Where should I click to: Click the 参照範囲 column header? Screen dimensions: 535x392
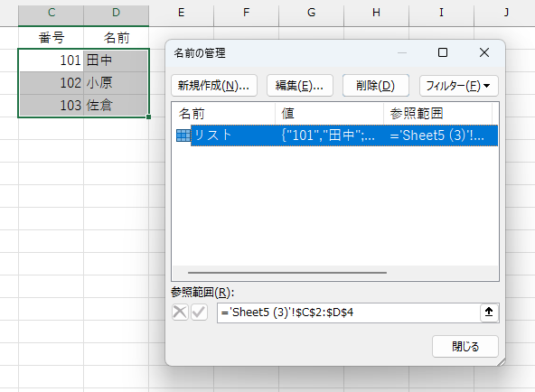(438, 114)
